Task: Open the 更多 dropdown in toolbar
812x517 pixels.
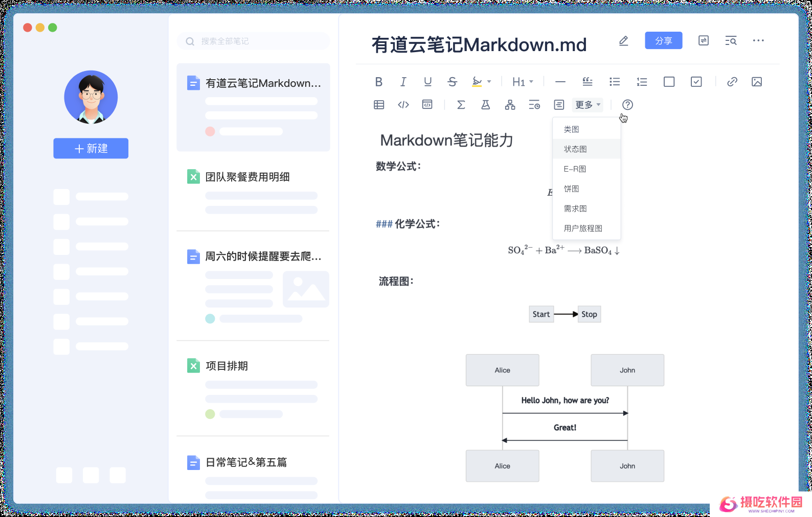Action: 588,105
